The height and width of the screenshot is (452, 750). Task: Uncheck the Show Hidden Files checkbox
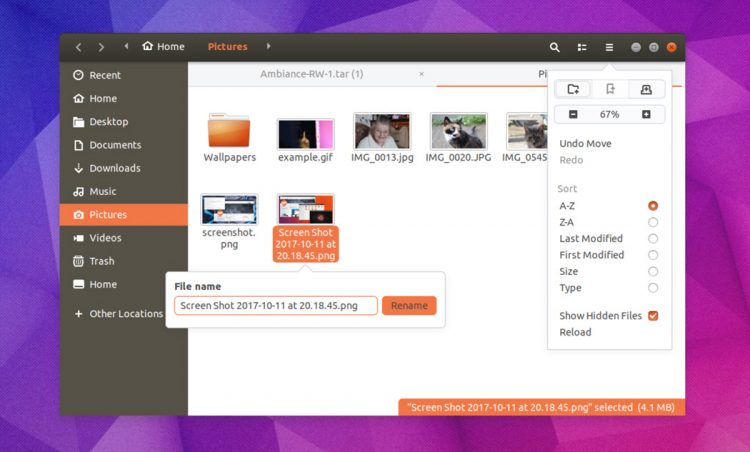coord(653,316)
